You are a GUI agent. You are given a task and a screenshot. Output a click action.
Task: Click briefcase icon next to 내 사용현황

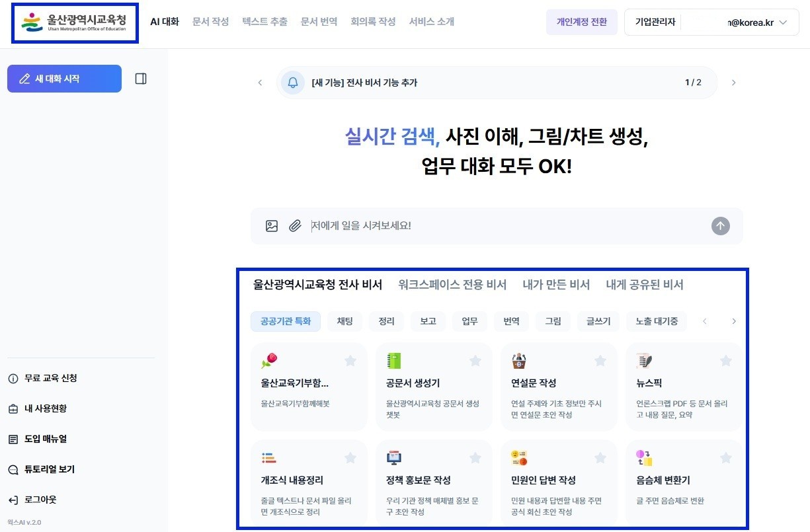pyautogui.click(x=13, y=409)
